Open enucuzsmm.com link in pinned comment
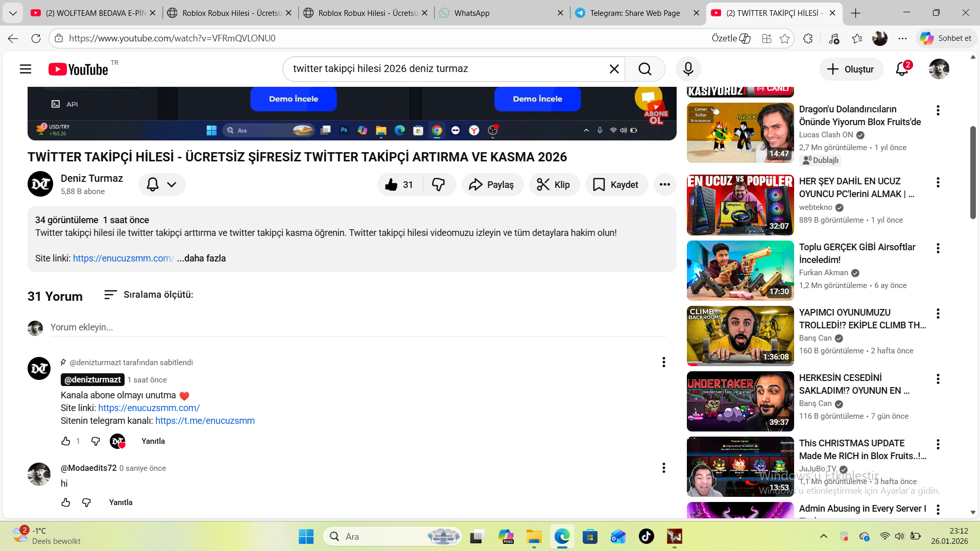Viewport: 980px width, 551px height. [x=149, y=408]
